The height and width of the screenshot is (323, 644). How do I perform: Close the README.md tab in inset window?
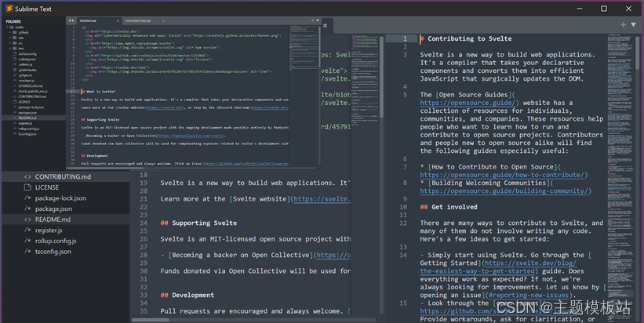(118, 20)
